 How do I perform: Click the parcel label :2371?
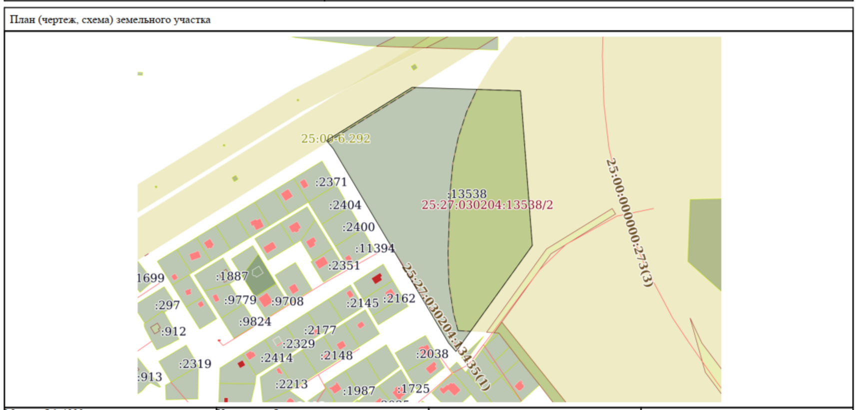click(x=331, y=182)
